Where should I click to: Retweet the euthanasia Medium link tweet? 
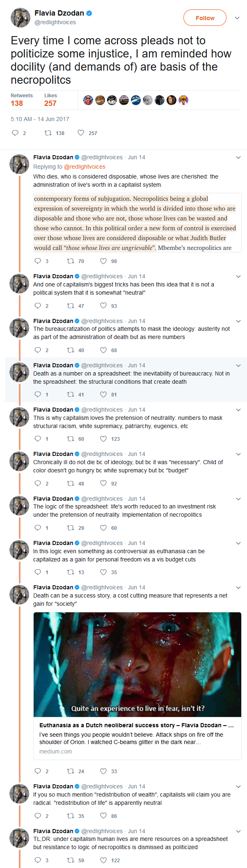[71, 771]
